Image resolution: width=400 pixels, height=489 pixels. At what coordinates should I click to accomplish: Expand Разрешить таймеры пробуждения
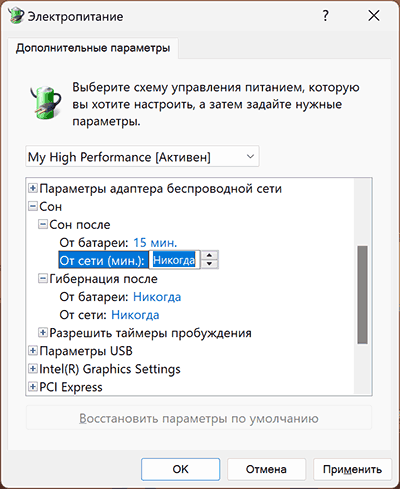(x=43, y=332)
